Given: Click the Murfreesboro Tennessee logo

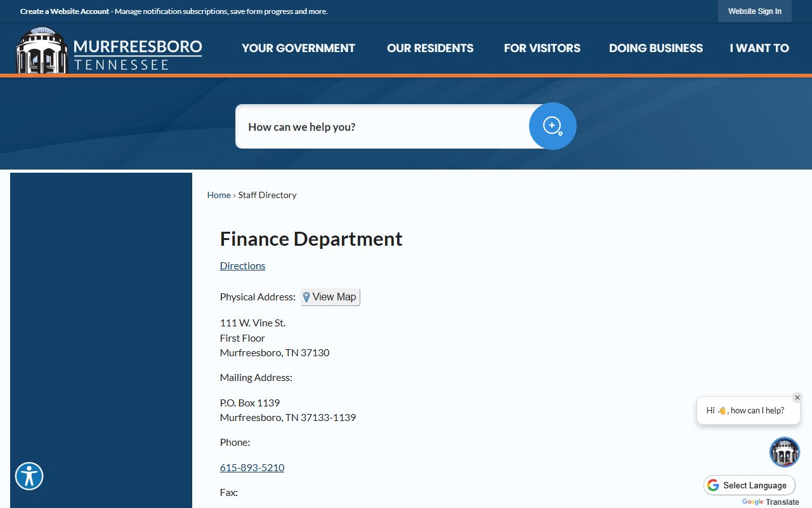Looking at the screenshot, I should coord(109,50).
